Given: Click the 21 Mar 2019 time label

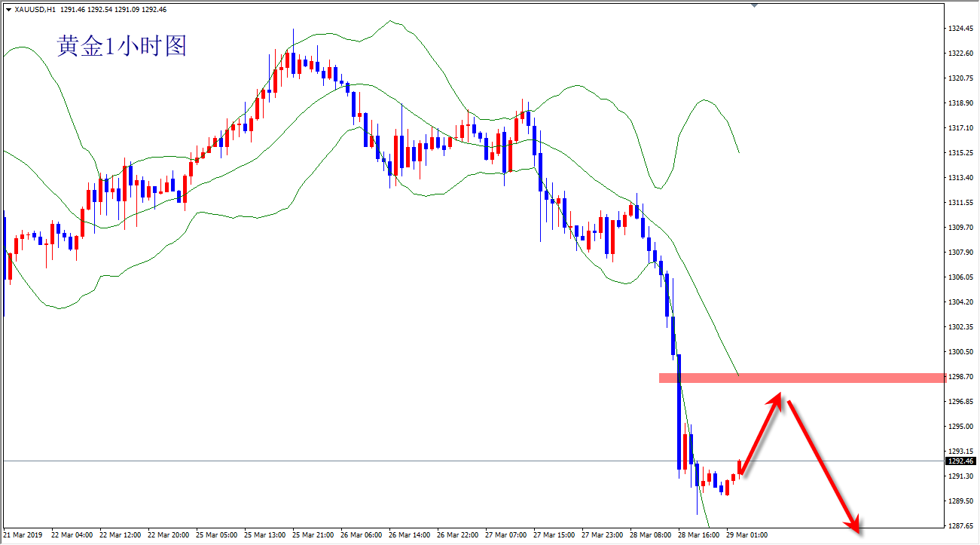Looking at the screenshot, I should coord(23,535).
